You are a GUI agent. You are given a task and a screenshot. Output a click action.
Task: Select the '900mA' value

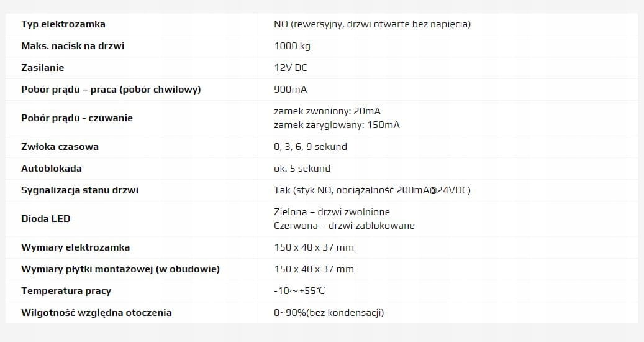[290, 89]
